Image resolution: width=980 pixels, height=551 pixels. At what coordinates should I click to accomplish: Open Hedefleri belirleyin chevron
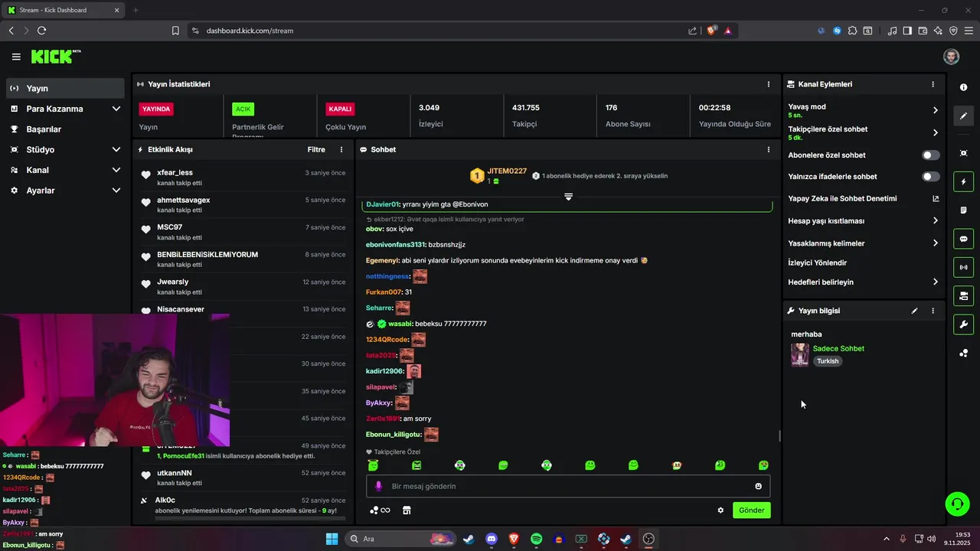tap(935, 282)
